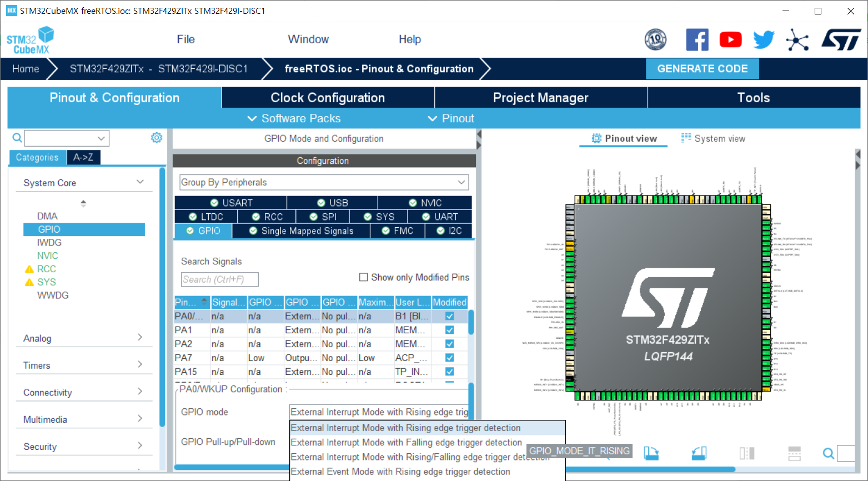Select the USART peripheral tab

231,203
